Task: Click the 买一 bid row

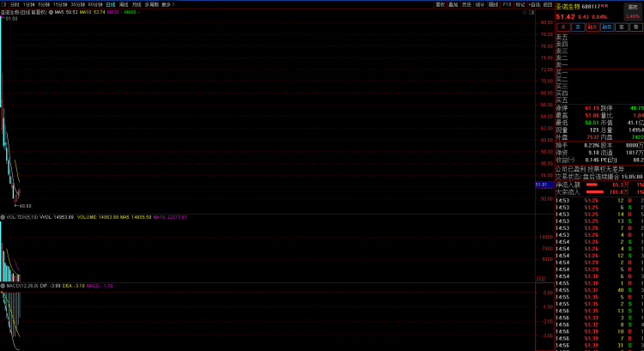Action: click(x=599, y=73)
